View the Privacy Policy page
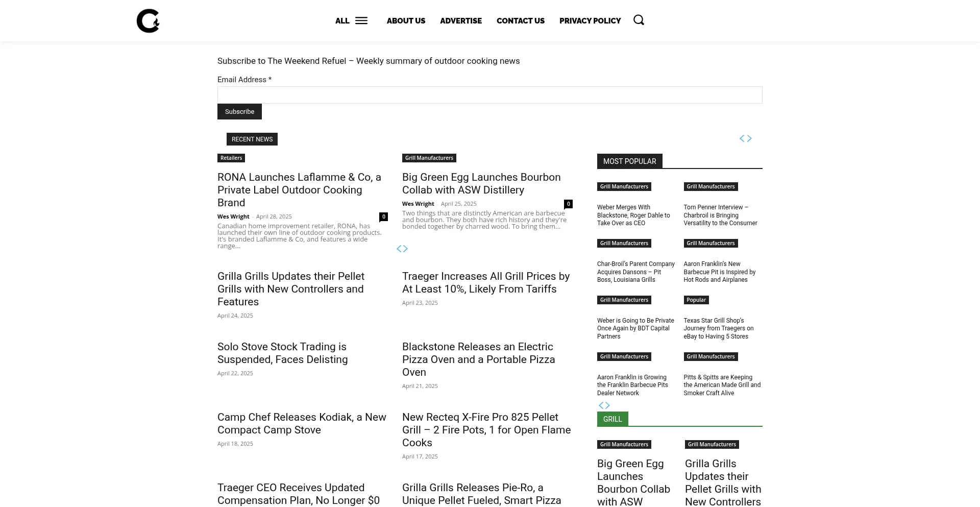Image resolution: width=980 pixels, height=507 pixels. 590,21
